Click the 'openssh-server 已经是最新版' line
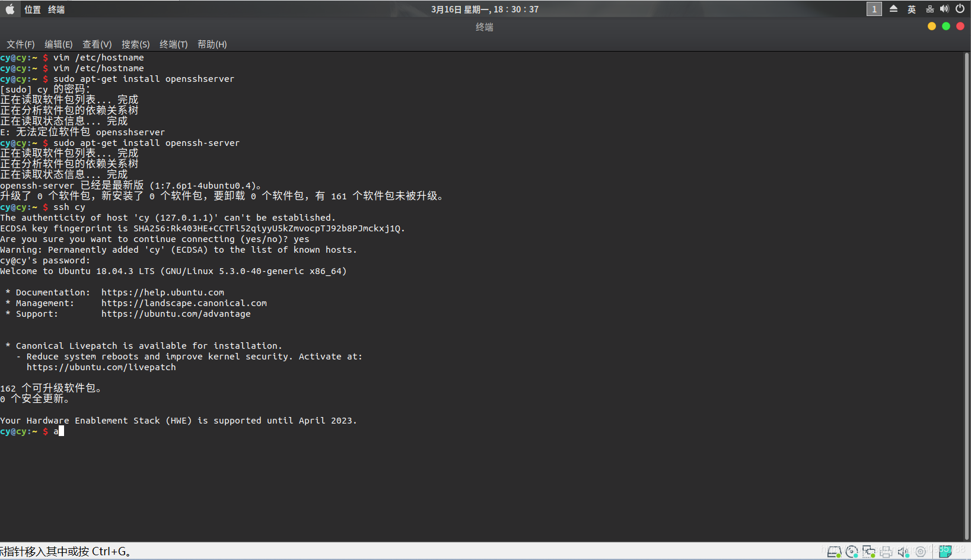 (131, 186)
